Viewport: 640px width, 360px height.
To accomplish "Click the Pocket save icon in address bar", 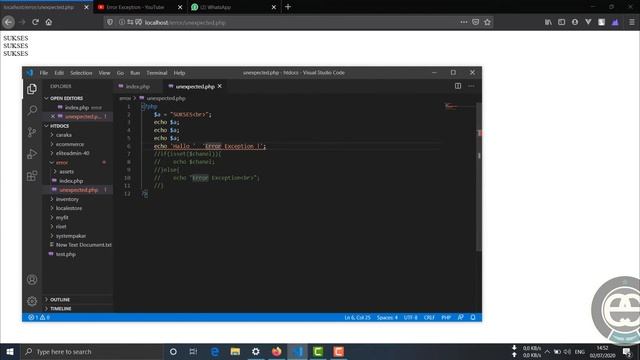I will tap(476, 22).
